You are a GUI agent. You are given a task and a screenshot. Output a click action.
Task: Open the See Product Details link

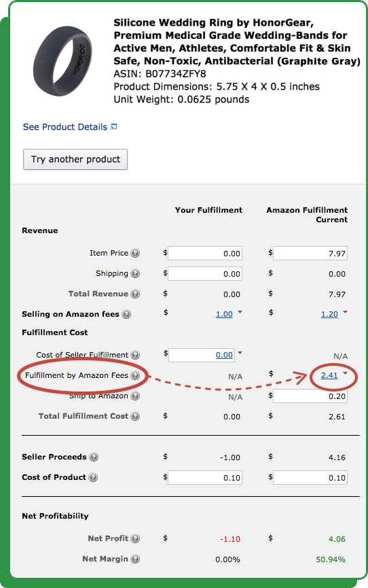point(65,126)
